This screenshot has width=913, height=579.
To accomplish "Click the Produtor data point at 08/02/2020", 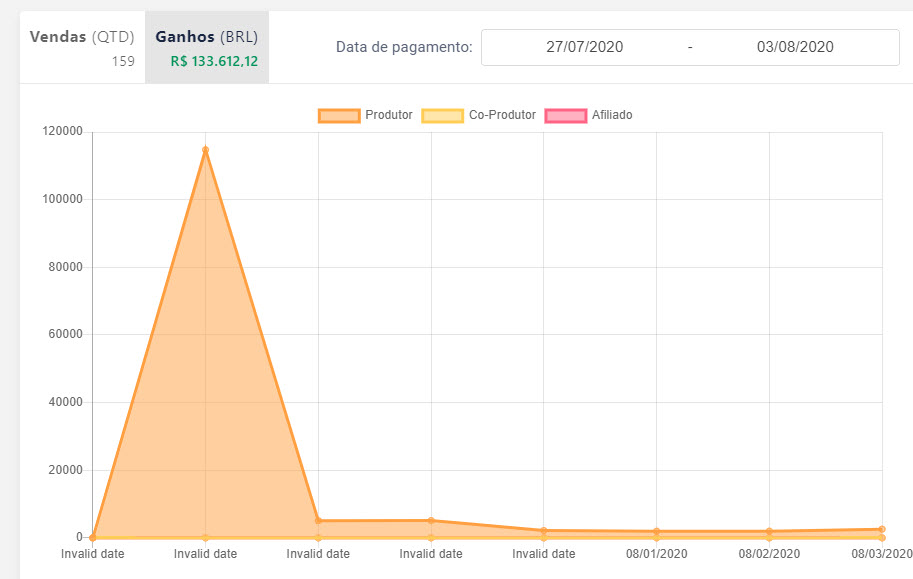I will pyautogui.click(x=770, y=532).
